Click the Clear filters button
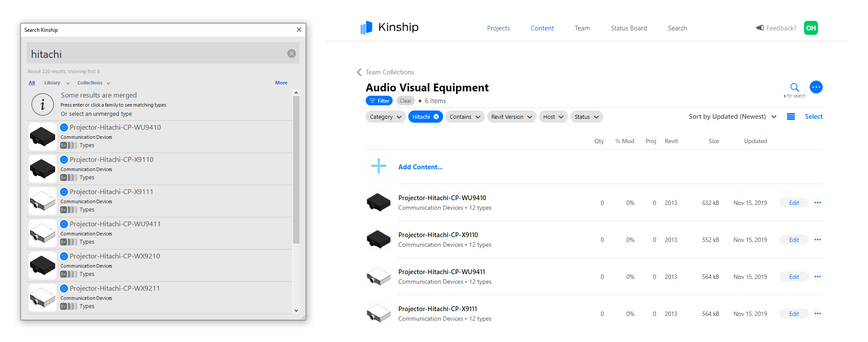The image size is (868, 342). [x=406, y=101]
